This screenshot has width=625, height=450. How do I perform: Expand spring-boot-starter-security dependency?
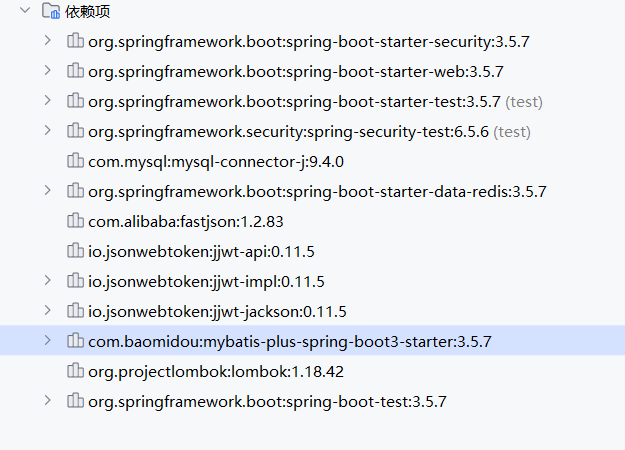[47, 40]
